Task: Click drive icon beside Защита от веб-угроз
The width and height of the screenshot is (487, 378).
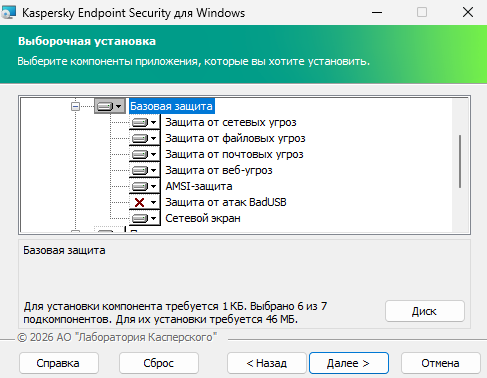Action: [140, 170]
